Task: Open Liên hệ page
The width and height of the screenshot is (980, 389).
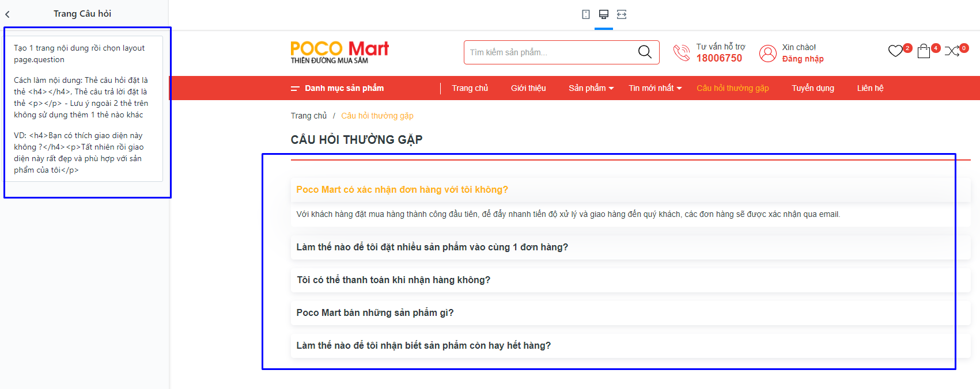Action: coord(870,88)
